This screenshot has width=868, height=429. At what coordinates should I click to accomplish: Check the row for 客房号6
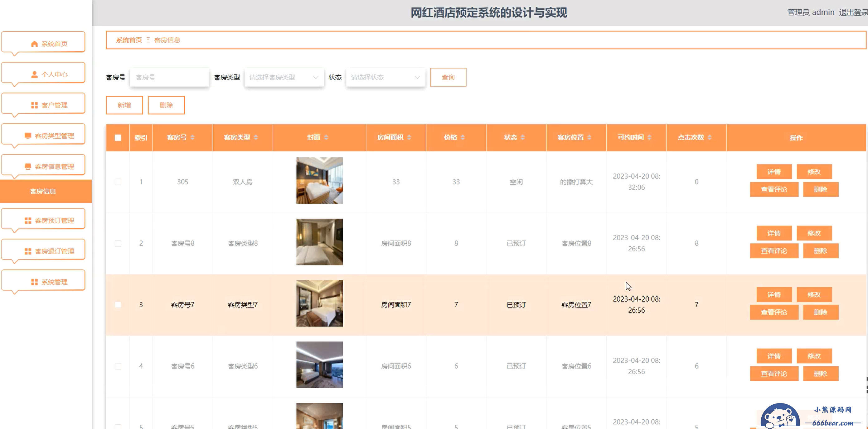tap(118, 366)
